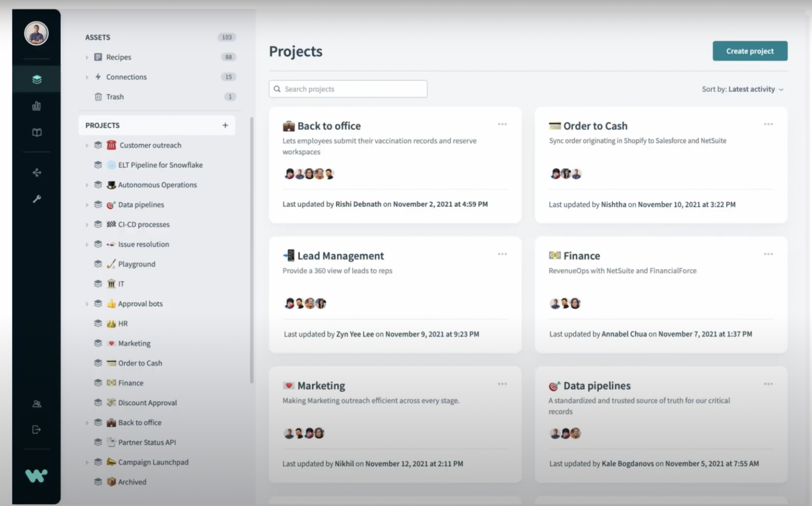
Task: Expand the Customer outreach project tree
Action: tap(87, 145)
